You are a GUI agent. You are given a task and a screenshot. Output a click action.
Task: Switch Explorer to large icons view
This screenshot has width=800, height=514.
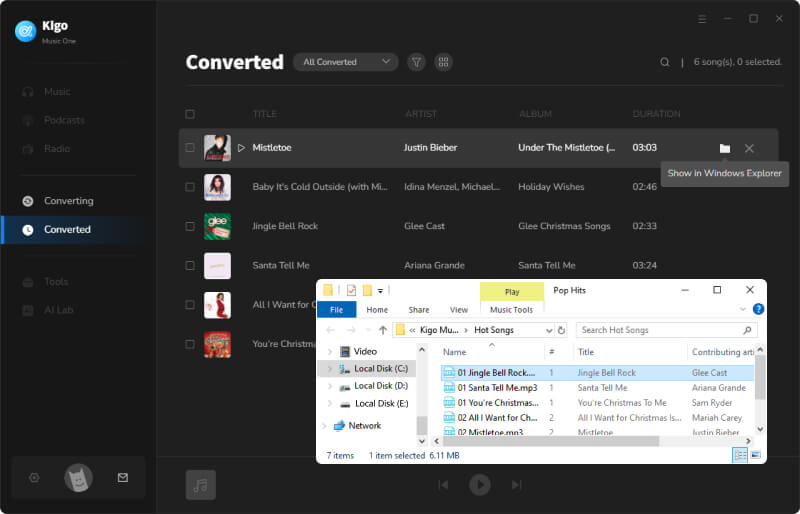[756, 455]
